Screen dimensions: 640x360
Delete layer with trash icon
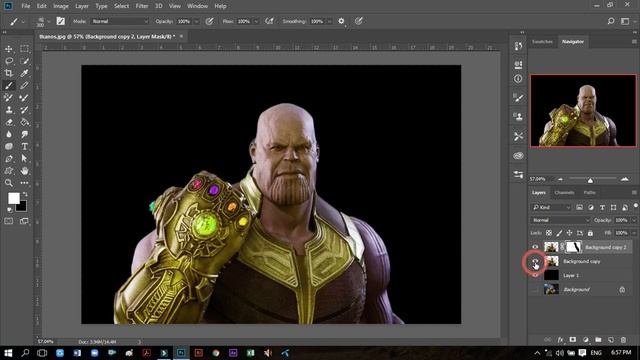[x=623, y=340]
